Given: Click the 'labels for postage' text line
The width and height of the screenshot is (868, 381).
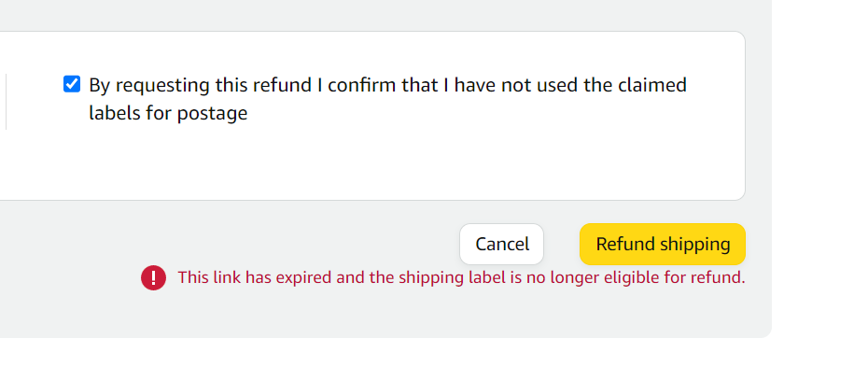Looking at the screenshot, I should coord(168,114).
